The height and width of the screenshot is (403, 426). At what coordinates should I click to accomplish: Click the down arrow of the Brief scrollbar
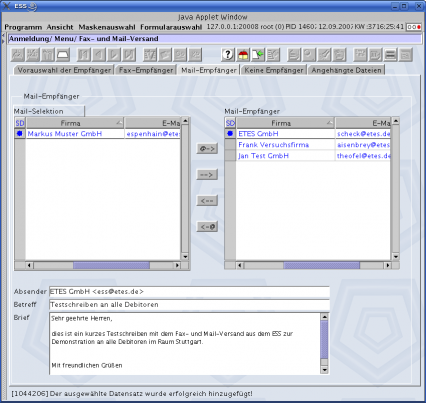point(324,370)
